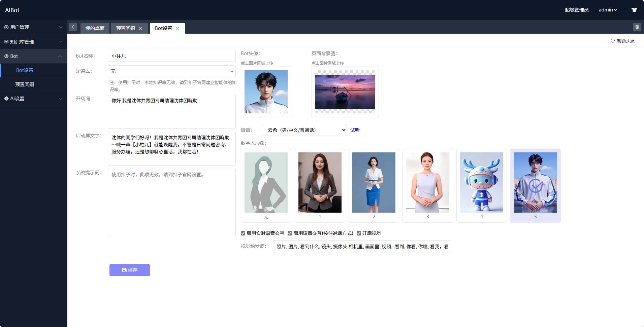Image resolution: width=644 pixels, height=327 pixels.
Task: Open 预置问题 in the sidebar menu
Action: click(25, 84)
